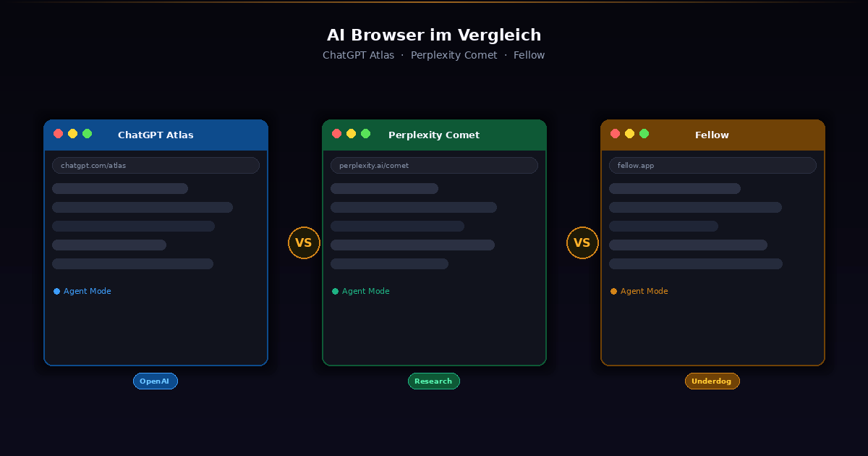
Task: Click the green traffic-light icon on Perplexity Comet window
Action: pyautogui.click(x=365, y=133)
